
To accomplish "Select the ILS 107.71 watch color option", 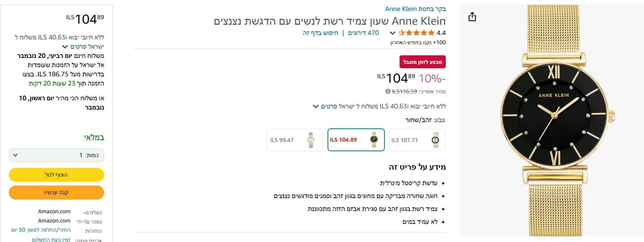I will [x=417, y=140].
